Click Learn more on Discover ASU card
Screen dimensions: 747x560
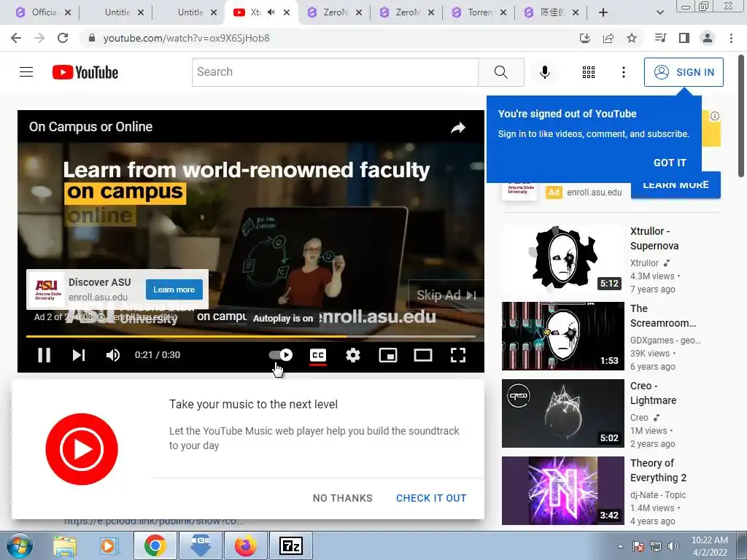tap(174, 289)
